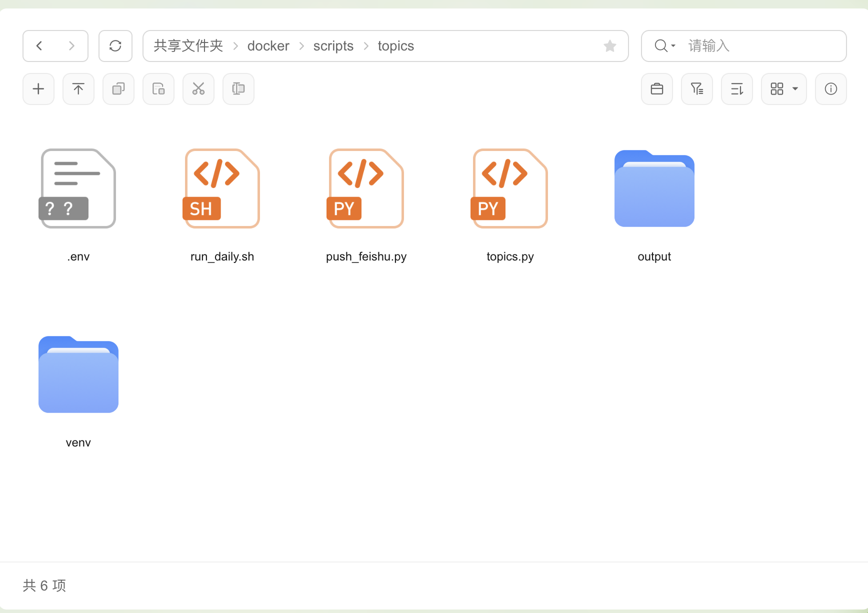
Task: Cut selection with scissors icon
Action: (198, 89)
